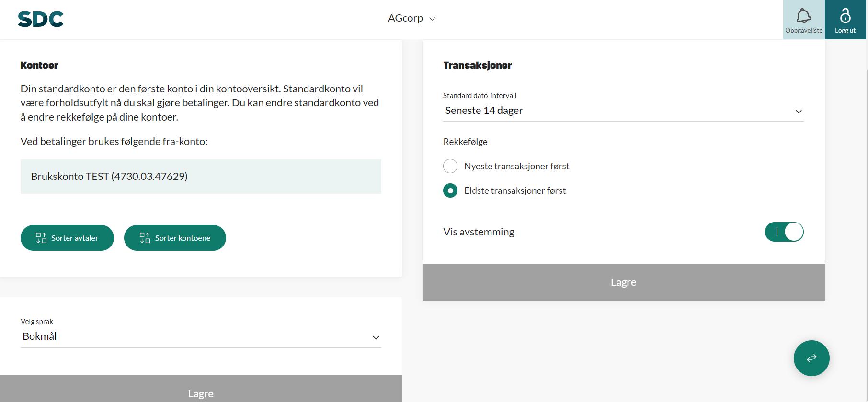Click the sort icon in Sorter avtaler
Screen dimensions: 868x402
pos(41,238)
